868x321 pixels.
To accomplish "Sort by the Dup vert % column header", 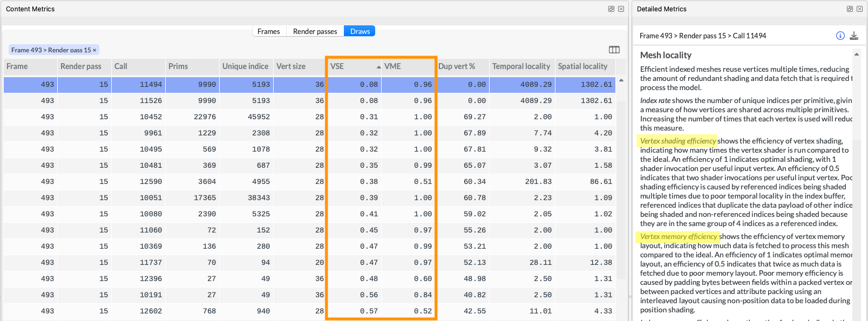I will (x=462, y=66).
